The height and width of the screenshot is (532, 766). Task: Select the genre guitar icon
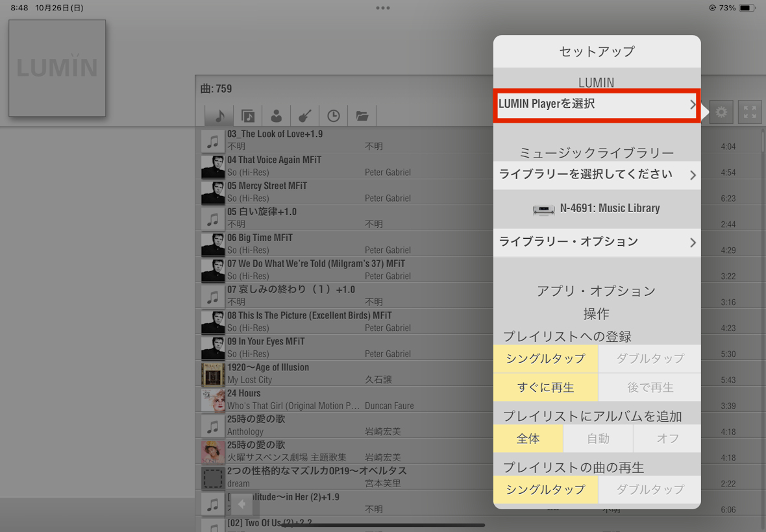[x=304, y=116]
